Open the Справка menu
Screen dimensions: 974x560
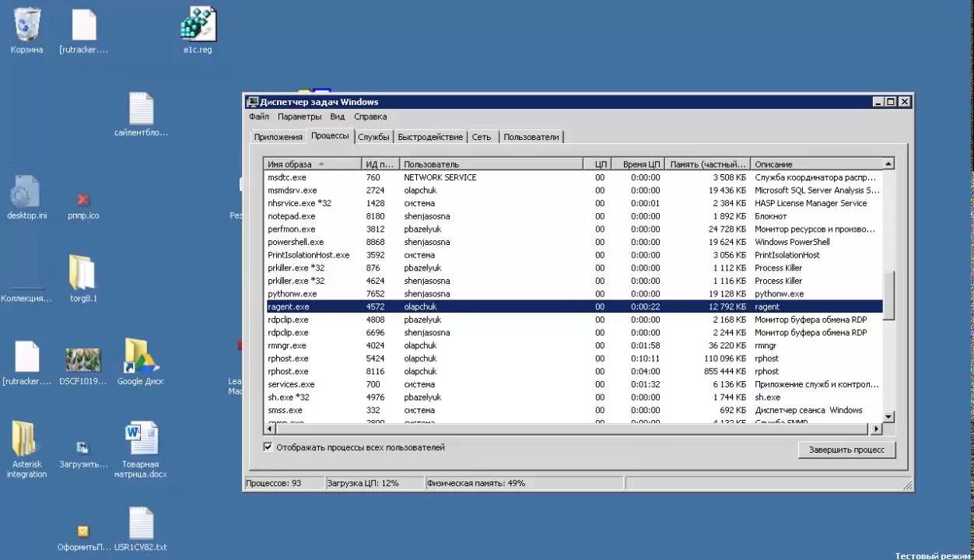tap(370, 117)
